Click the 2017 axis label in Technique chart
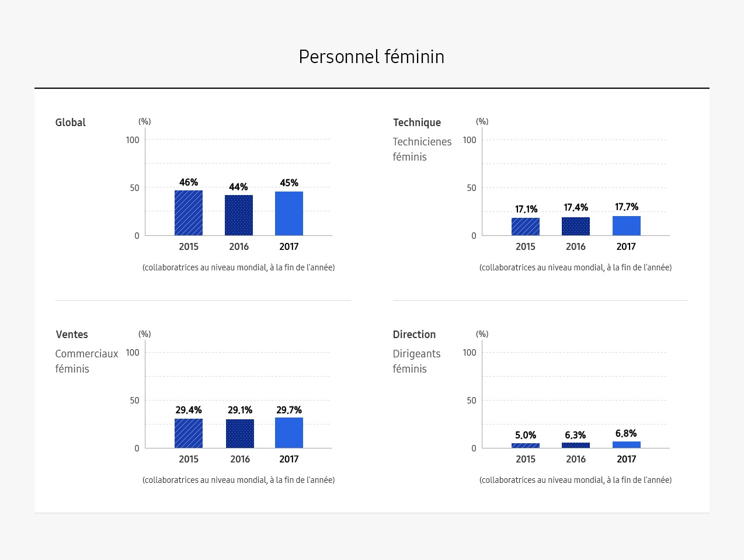 click(x=626, y=246)
